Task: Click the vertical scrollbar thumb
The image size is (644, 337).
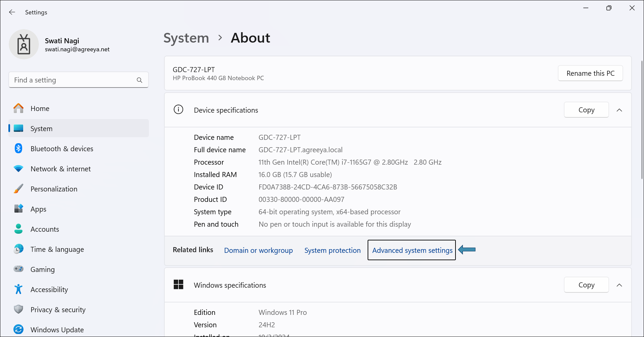Action: coord(642,120)
